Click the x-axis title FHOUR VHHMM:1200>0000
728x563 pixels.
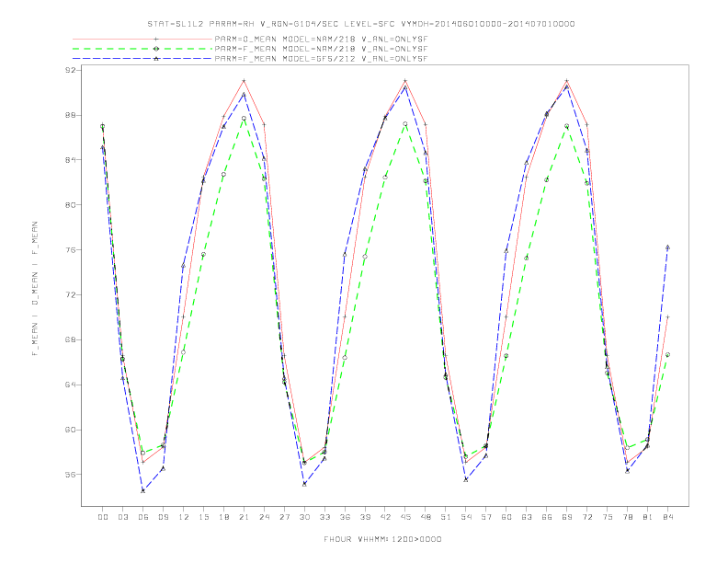coord(382,539)
